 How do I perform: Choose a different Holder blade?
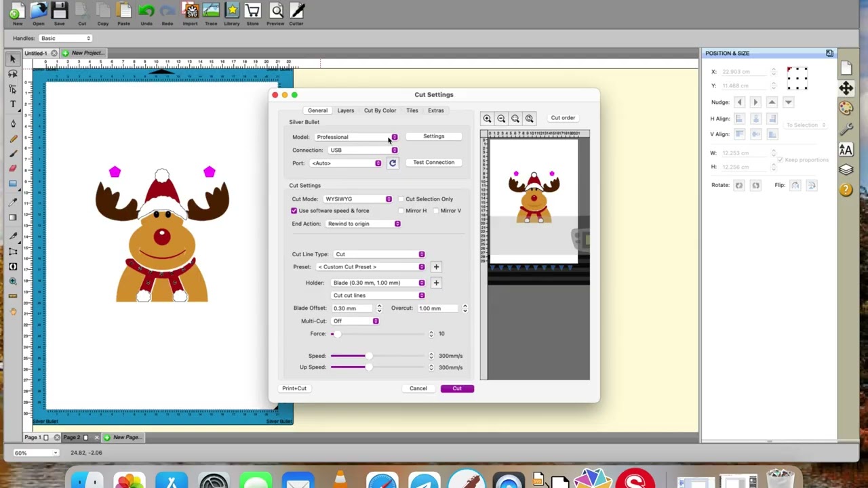pyautogui.click(x=378, y=283)
